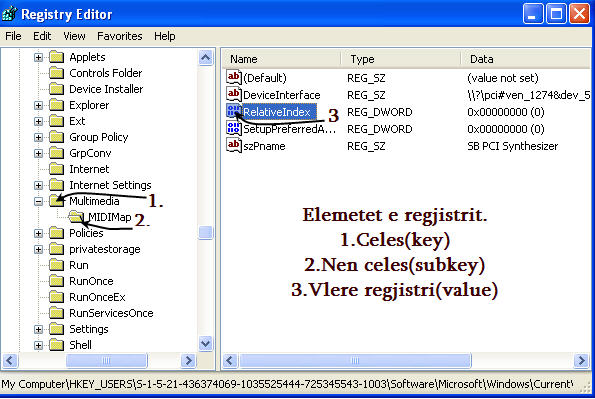Click tree pane scroll down arrow
The image size is (595, 399).
tap(205, 344)
